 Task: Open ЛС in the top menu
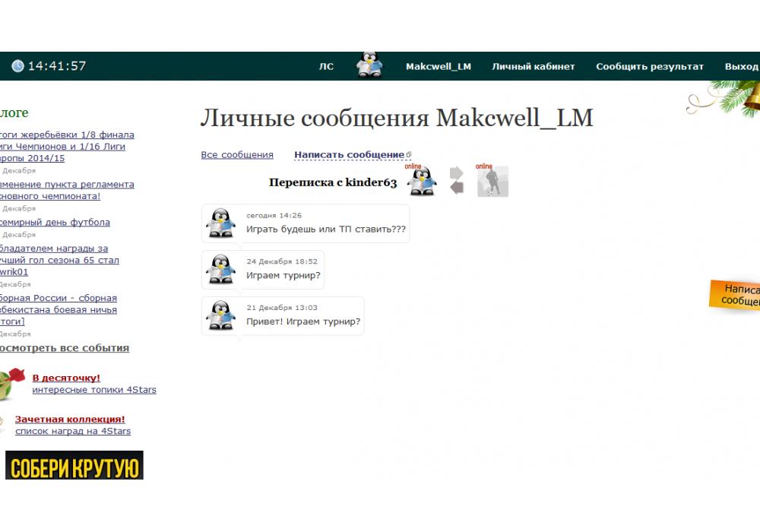coord(326,67)
